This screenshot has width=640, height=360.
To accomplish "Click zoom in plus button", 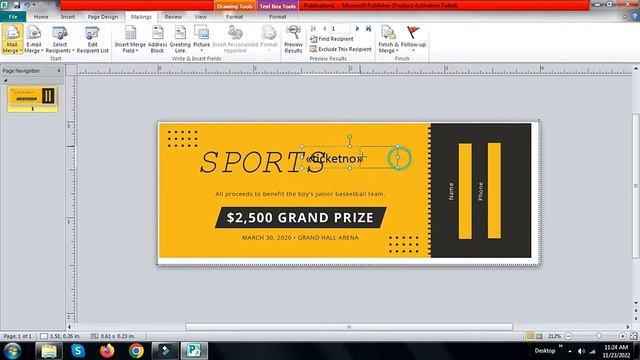I will 622,336.
